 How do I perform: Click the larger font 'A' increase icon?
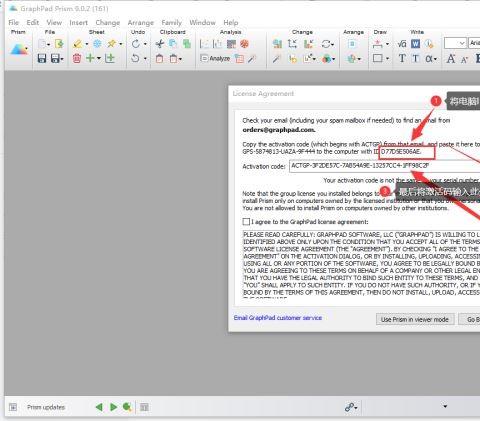tap(451, 59)
